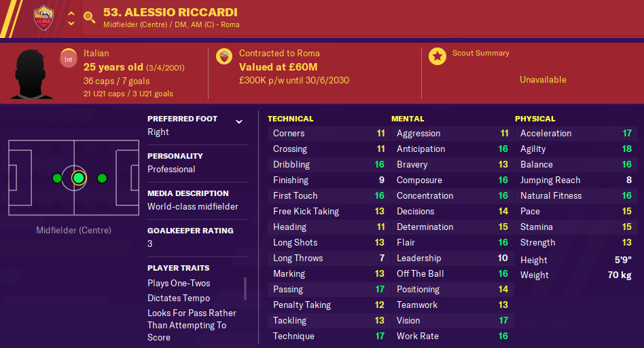
Task: Expand the Preferred Foot dropdown chevron
Action: [239, 121]
